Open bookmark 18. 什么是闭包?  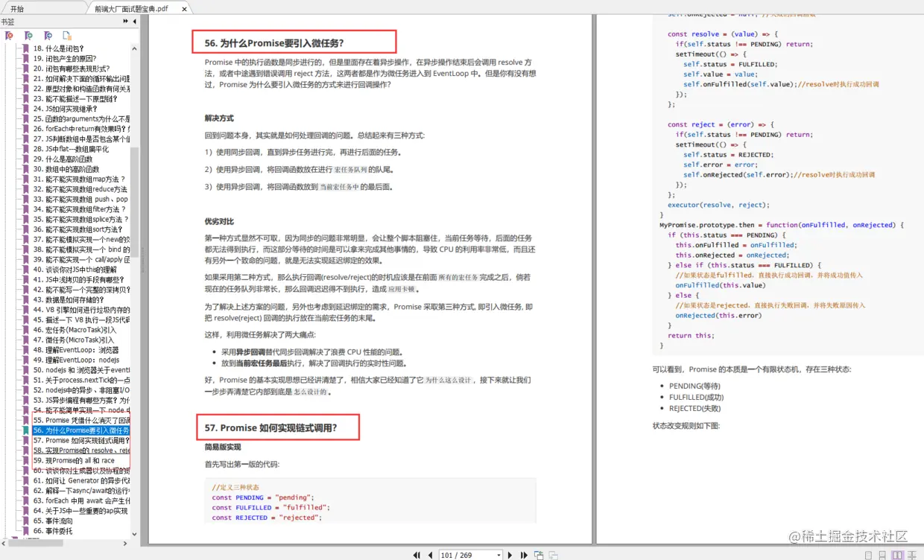58,48
